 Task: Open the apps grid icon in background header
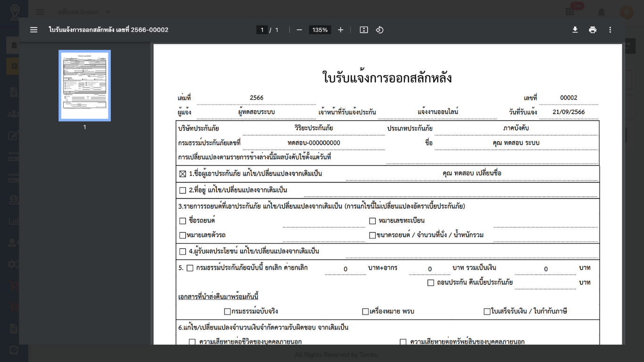[570, 12]
